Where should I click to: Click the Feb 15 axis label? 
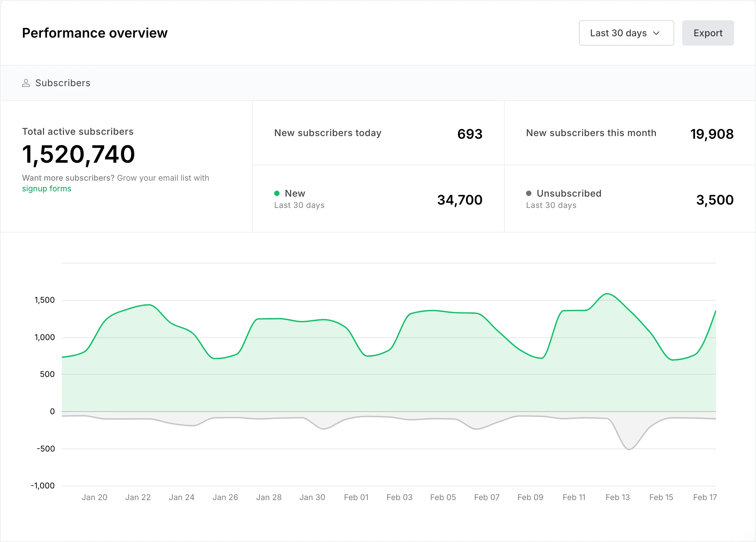[661, 497]
